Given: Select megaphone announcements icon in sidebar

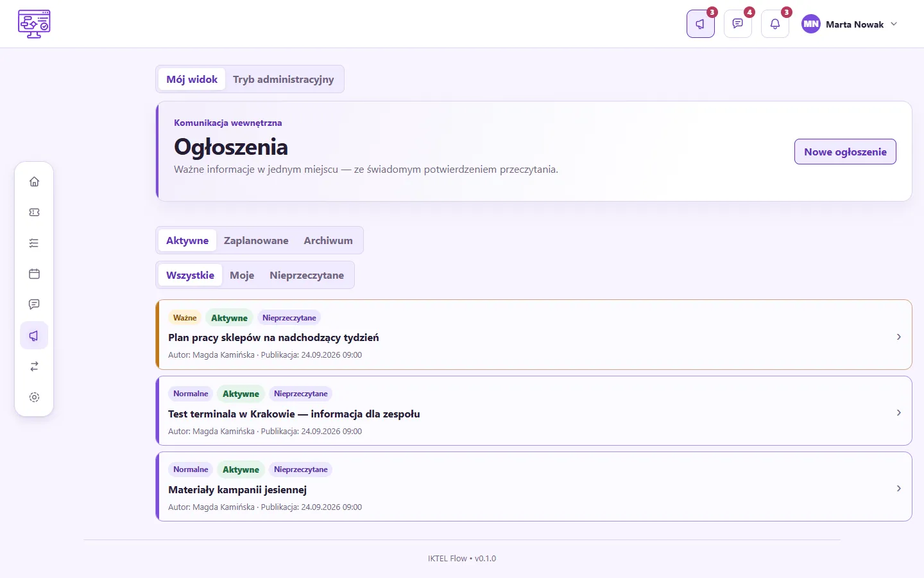Looking at the screenshot, I should [x=34, y=335].
